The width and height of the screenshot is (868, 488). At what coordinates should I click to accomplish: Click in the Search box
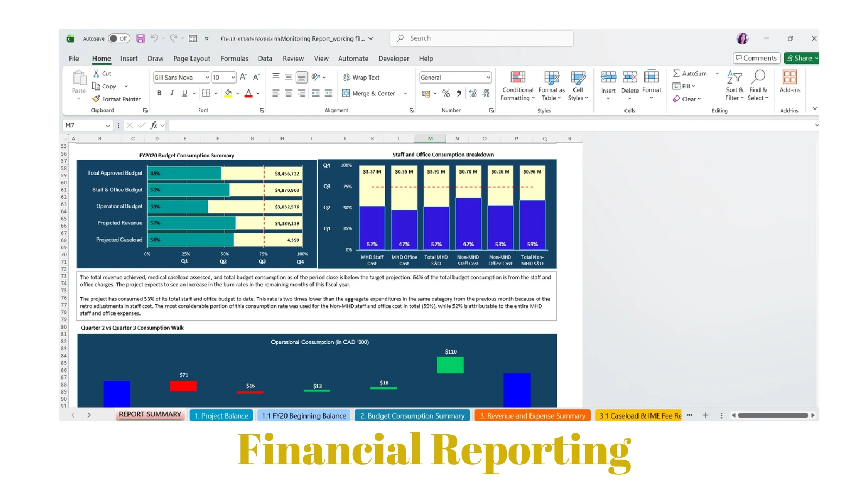(481, 38)
